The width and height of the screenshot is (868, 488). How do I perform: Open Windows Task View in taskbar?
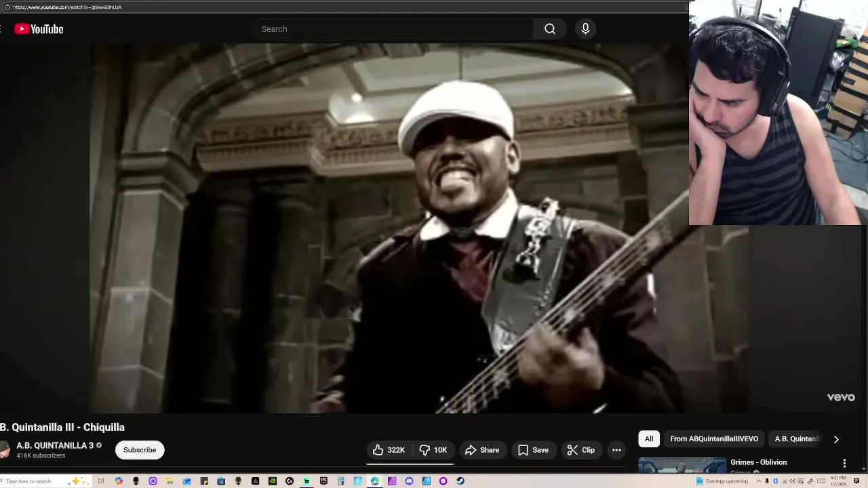[101, 481]
